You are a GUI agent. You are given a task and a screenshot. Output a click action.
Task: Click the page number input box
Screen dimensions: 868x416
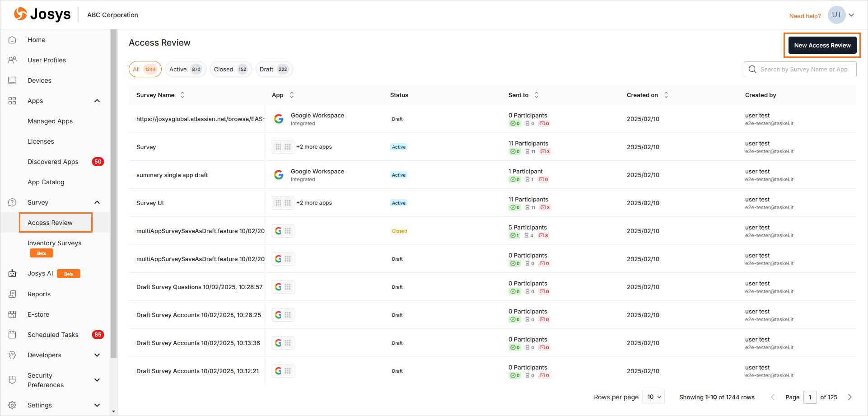pyautogui.click(x=810, y=397)
